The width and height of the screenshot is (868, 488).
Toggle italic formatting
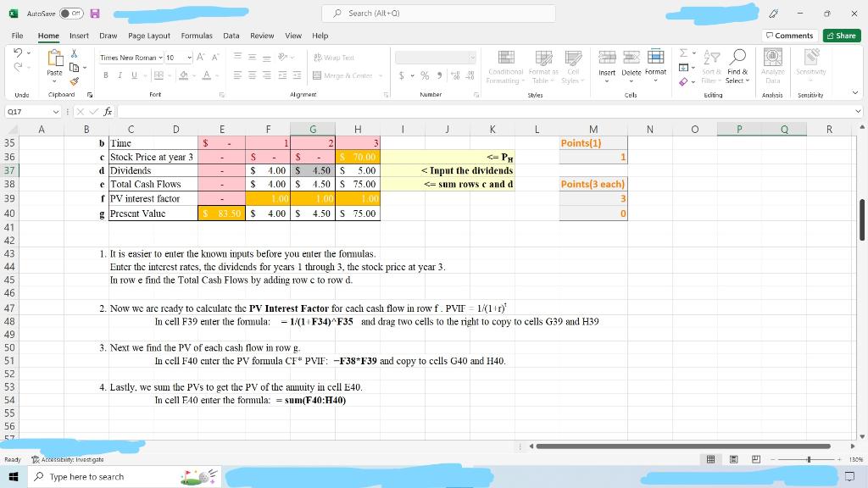pyautogui.click(x=120, y=75)
